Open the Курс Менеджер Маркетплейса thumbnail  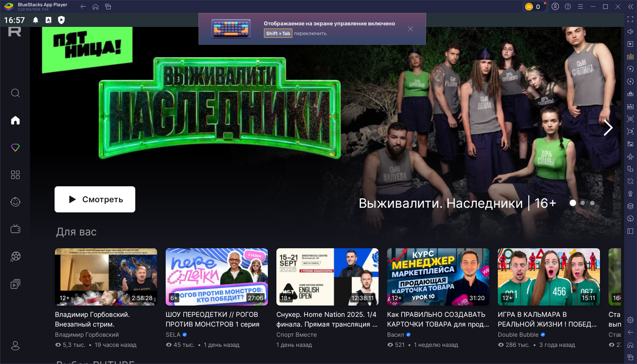438,277
